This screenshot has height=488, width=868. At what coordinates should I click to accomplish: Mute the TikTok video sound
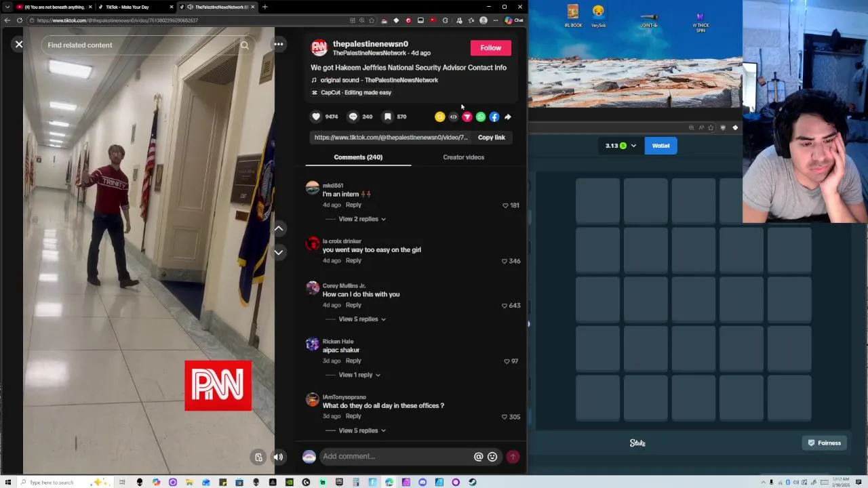tap(278, 457)
